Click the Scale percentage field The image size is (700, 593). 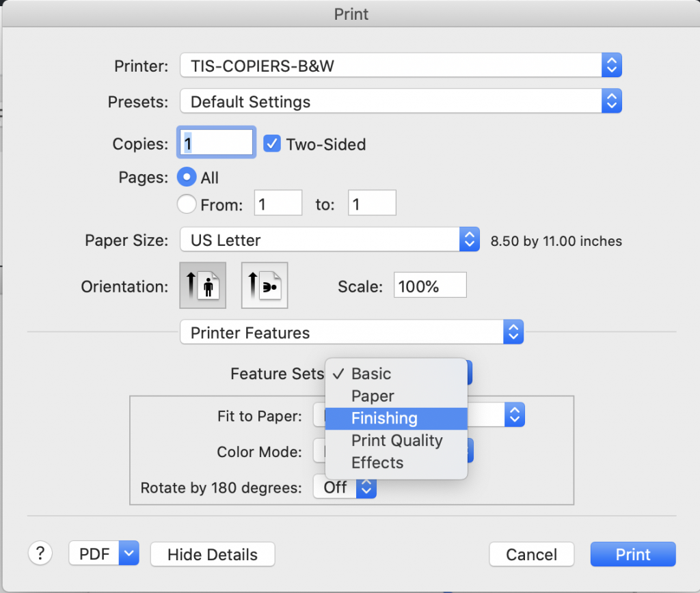coord(429,286)
